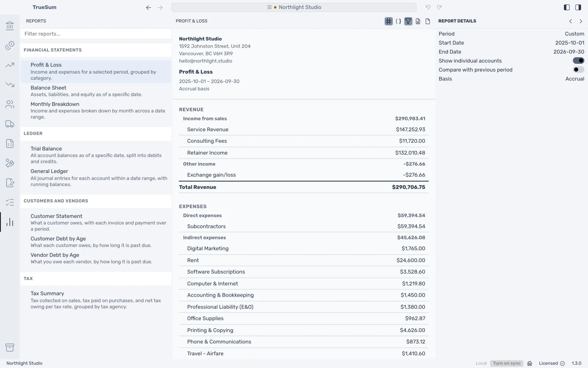Toggle the funnel filter toolbar icon
Image resolution: width=588 pixels, height=368 pixels.
(x=408, y=21)
